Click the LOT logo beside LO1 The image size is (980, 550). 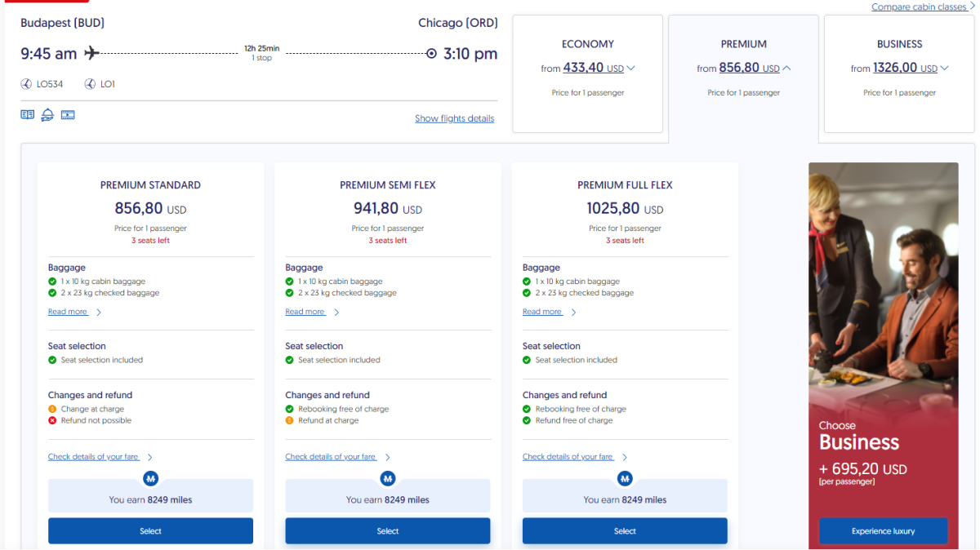click(90, 84)
